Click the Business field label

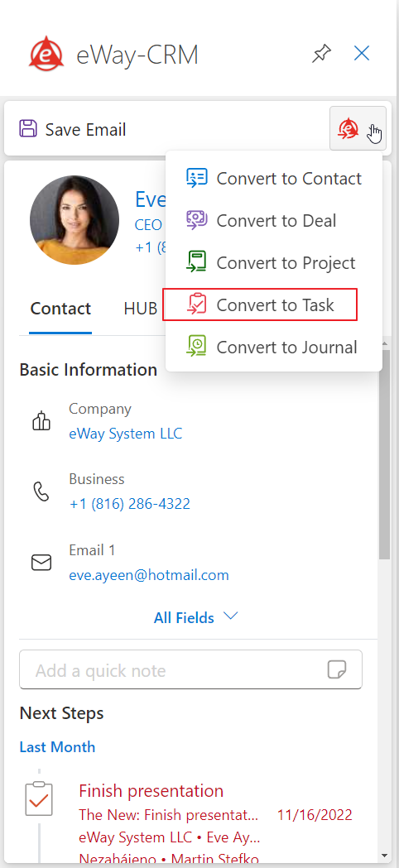(97, 479)
